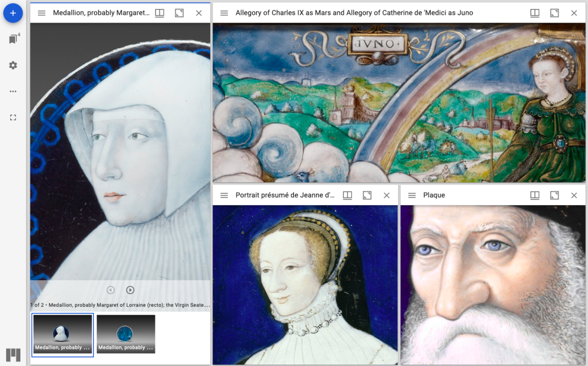Toggle sidebar in Allegory of Charles IX window
This screenshot has width=588, height=366.
coord(224,13)
